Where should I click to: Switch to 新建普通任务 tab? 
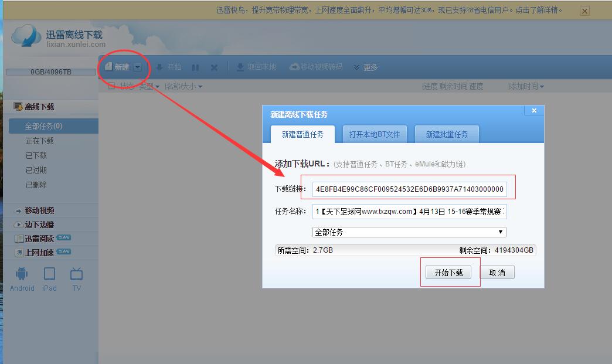point(302,134)
